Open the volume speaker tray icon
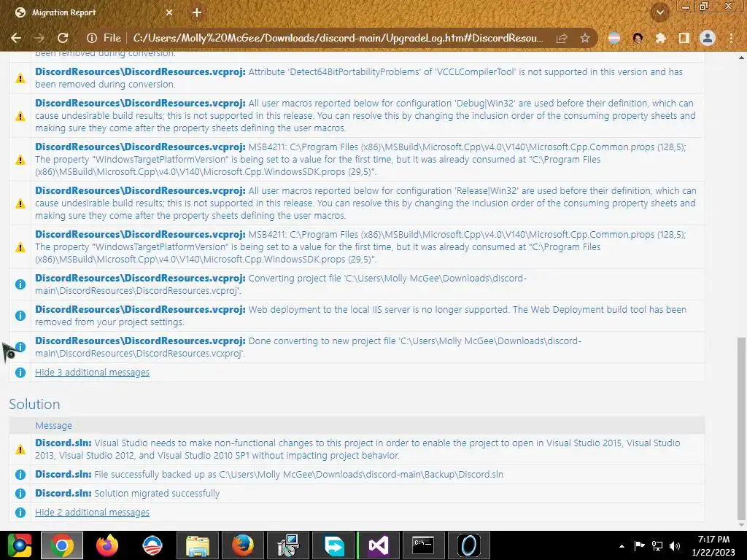 point(675,545)
